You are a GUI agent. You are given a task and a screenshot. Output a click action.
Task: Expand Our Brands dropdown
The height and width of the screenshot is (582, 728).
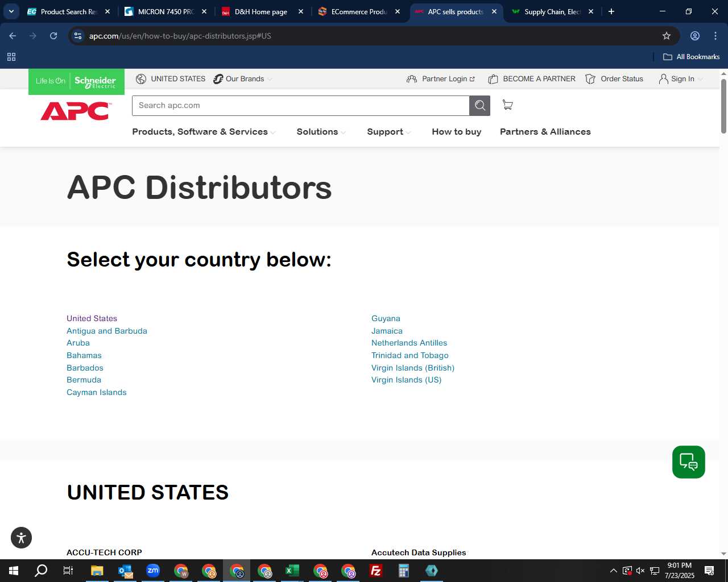pos(243,79)
